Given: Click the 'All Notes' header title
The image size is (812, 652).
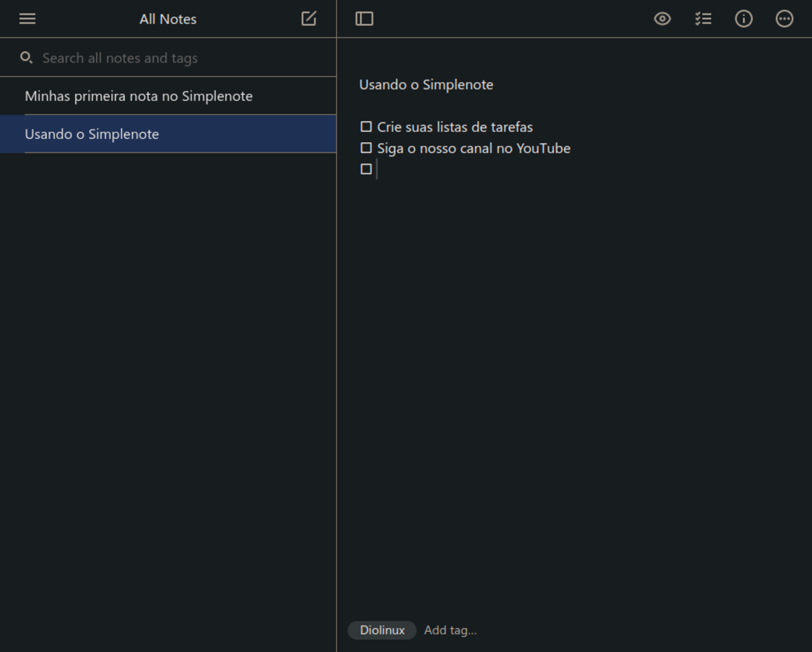Looking at the screenshot, I should 168,19.
